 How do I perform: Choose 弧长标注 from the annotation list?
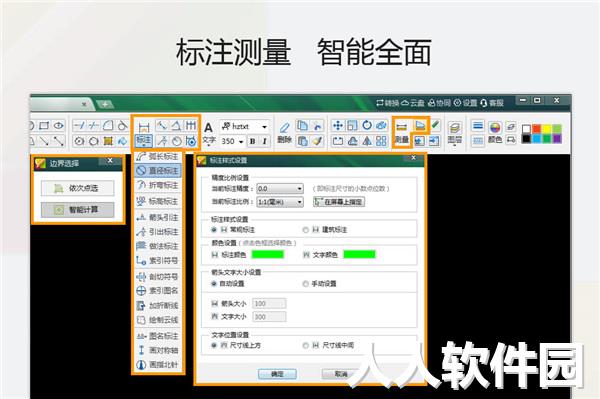coord(158,156)
